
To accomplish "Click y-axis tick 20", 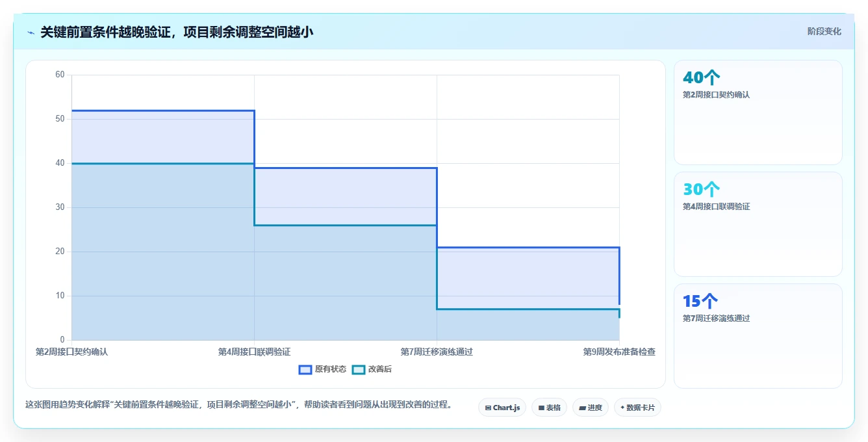I will tap(60, 252).
